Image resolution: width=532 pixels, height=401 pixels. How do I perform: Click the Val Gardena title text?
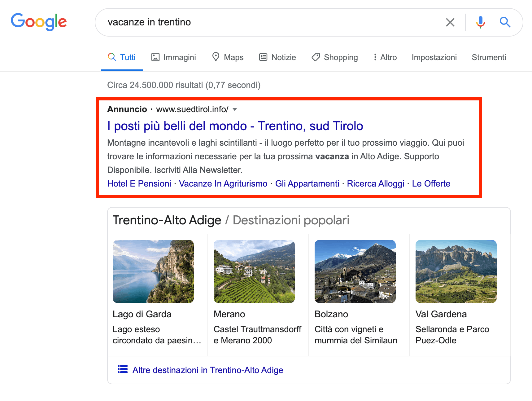pos(441,314)
